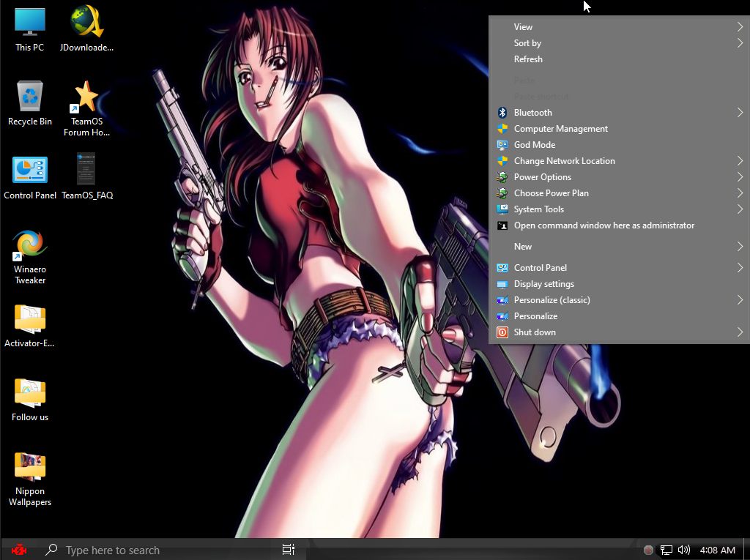
Task: Expand the View submenu arrow
Action: point(740,27)
